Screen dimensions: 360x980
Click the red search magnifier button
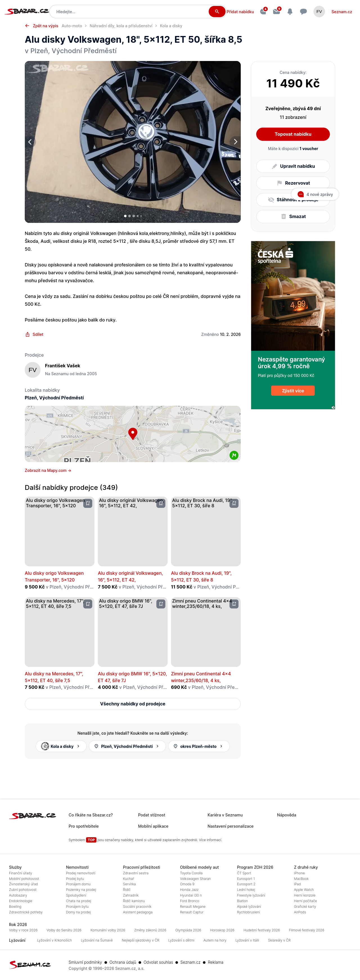click(x=217, y=12)
